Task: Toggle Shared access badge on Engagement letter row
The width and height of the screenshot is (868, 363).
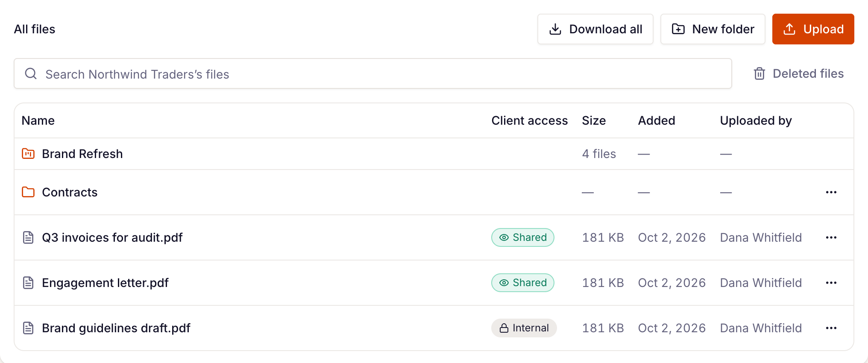Action: click(x=523, y=283)
